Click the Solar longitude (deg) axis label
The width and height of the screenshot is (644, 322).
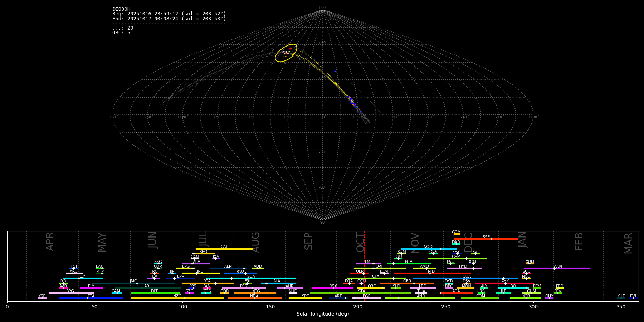tap(323, 314)
